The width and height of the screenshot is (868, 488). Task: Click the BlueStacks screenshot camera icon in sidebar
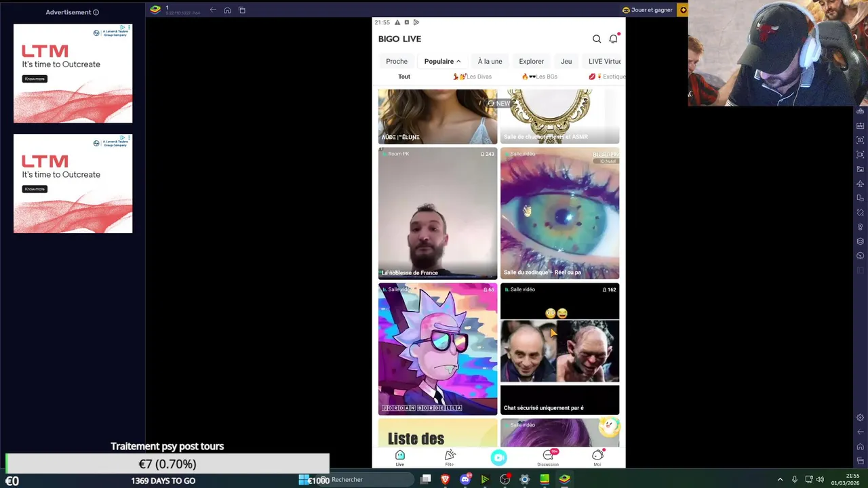(x=861, y=140)
